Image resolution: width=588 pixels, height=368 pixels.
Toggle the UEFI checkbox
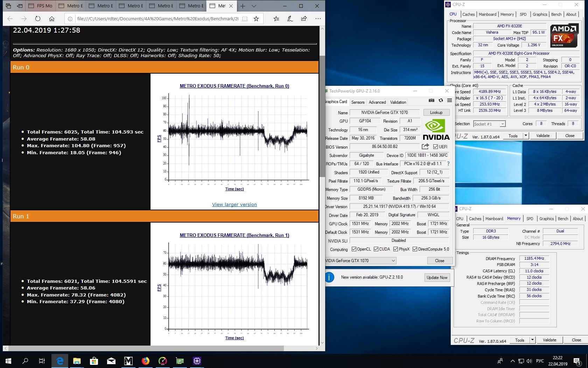[436, 147]
